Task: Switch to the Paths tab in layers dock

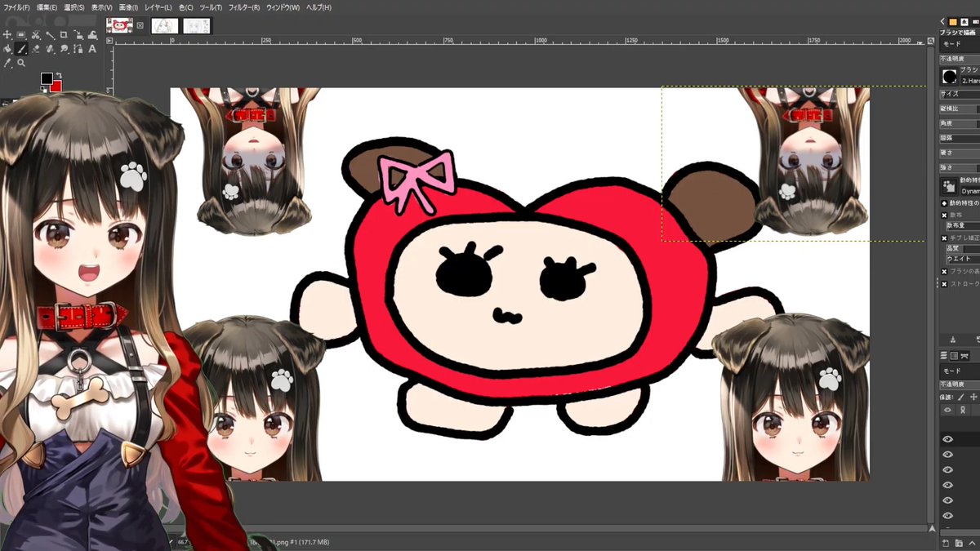Action: click(x=964, y=356)
